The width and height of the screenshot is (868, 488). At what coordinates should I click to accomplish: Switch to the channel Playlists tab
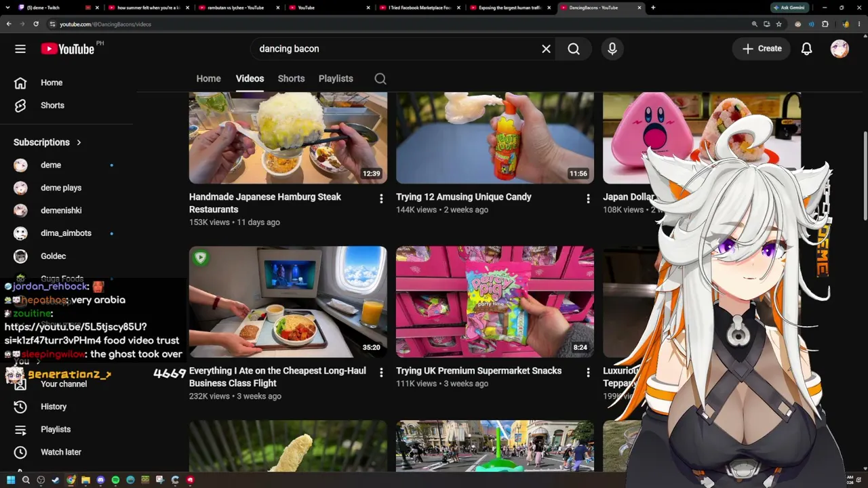pyautogui.click(x=336, y=79)
